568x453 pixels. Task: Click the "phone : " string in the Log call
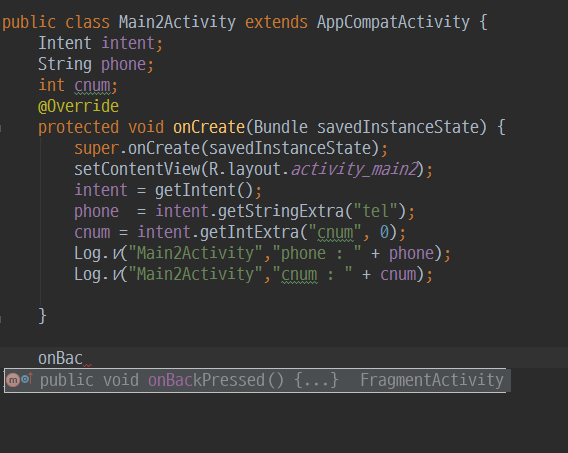pyautogui.click(x=317, y=253)
